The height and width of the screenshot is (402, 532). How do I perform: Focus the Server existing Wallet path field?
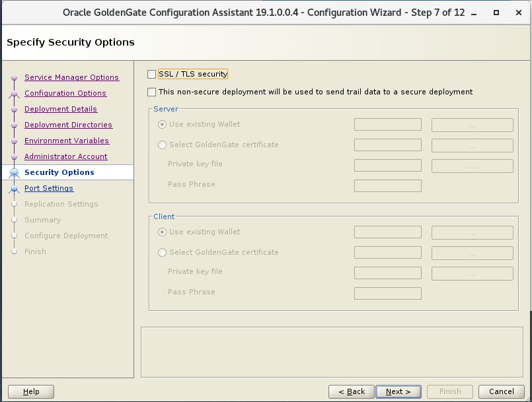(x=388, y=125)
